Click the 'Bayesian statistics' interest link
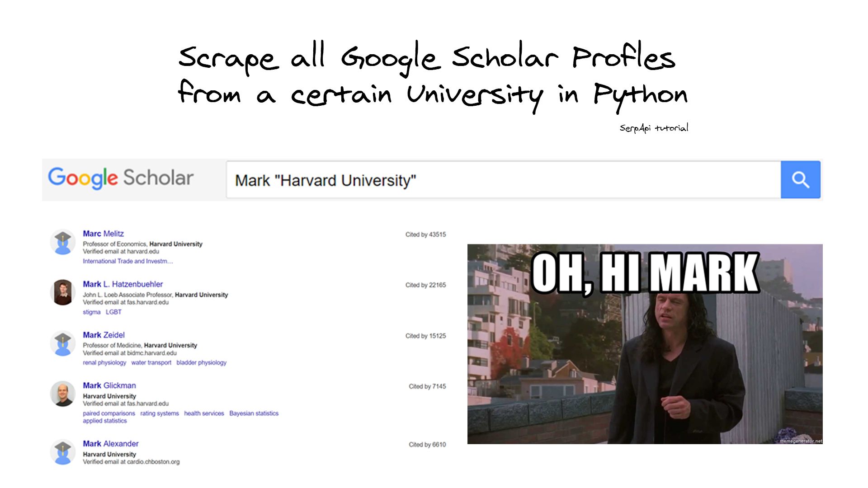Viewport: 868px width, 488px height. point(254,413)
